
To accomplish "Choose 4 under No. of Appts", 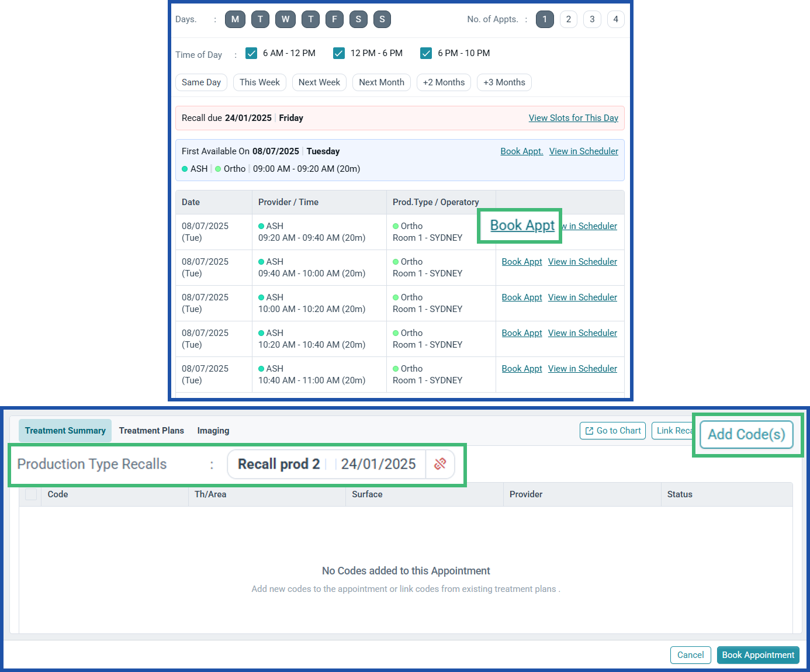I will tap(615, 19).
